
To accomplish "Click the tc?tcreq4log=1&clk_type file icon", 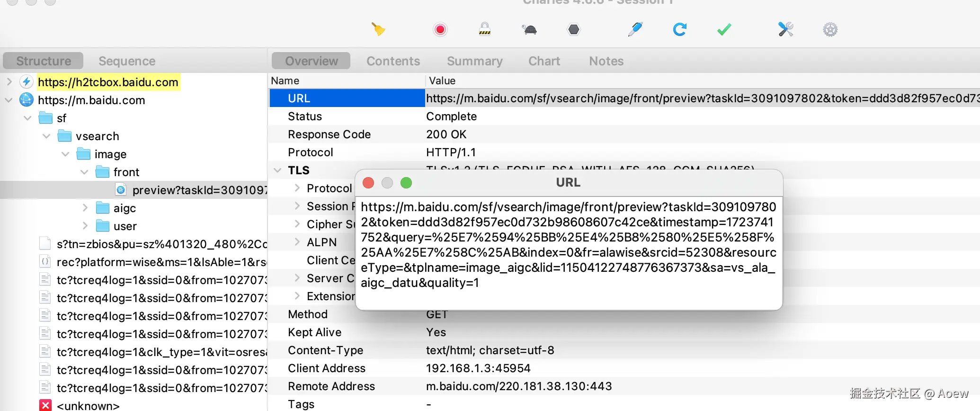I will 45,352.
